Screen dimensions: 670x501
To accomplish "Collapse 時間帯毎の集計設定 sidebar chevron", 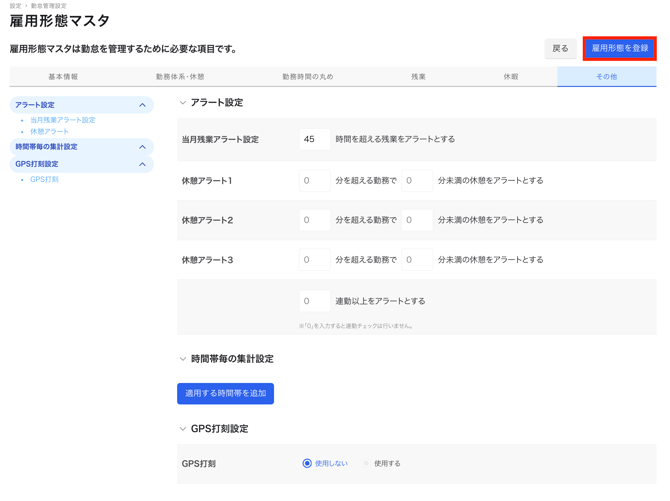I will tap(142, 147).
